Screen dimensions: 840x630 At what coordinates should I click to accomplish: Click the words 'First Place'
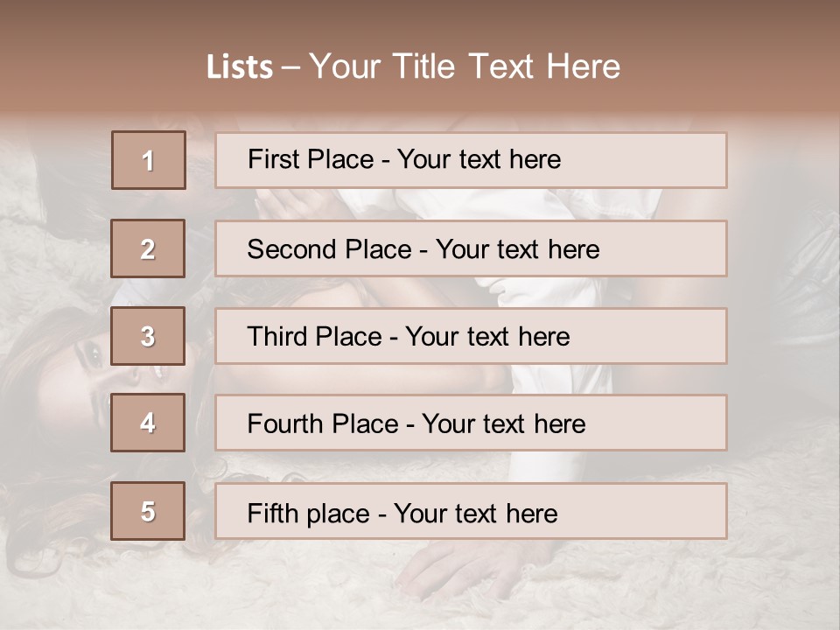311,159
